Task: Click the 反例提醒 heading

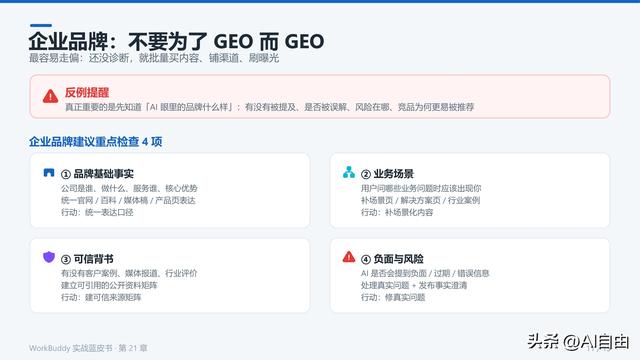Action: coord(87,93)
